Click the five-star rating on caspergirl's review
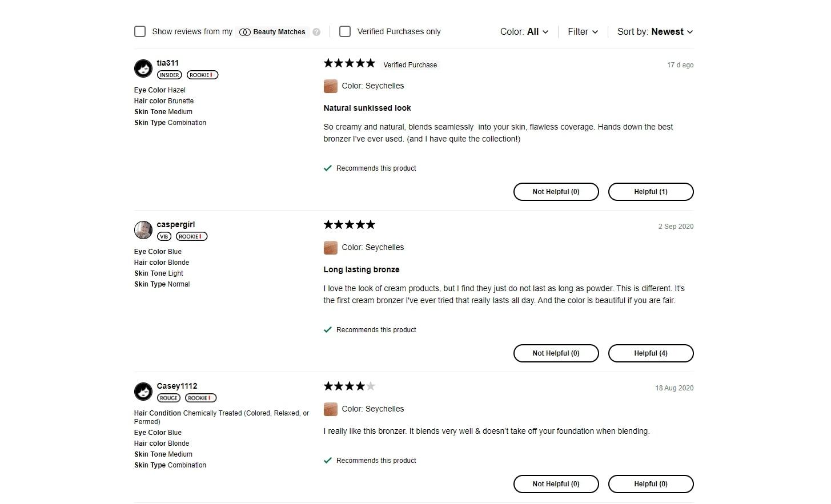The width and height of the screenshot is (831, 504). (350, 225)
